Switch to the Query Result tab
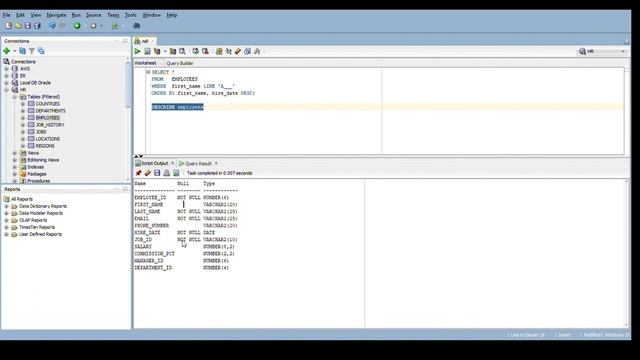 [x=198, y=163]
